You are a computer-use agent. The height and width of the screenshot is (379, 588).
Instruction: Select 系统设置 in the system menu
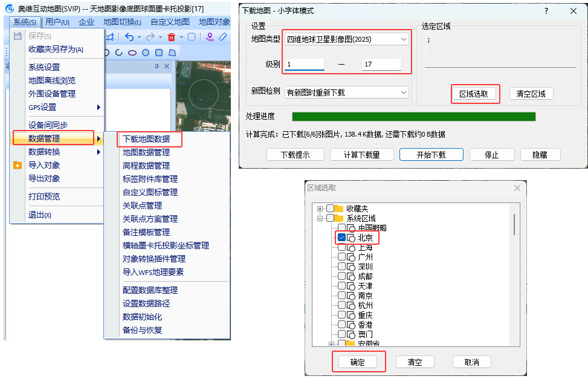click(x=44, y=67)
